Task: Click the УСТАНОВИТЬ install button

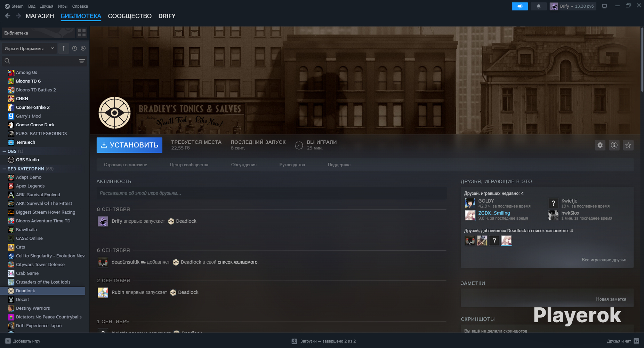Action: [x=129, y=145]
